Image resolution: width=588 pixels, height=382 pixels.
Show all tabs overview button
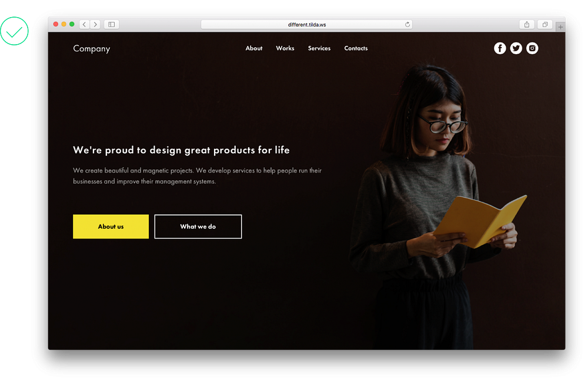[545, 24]
